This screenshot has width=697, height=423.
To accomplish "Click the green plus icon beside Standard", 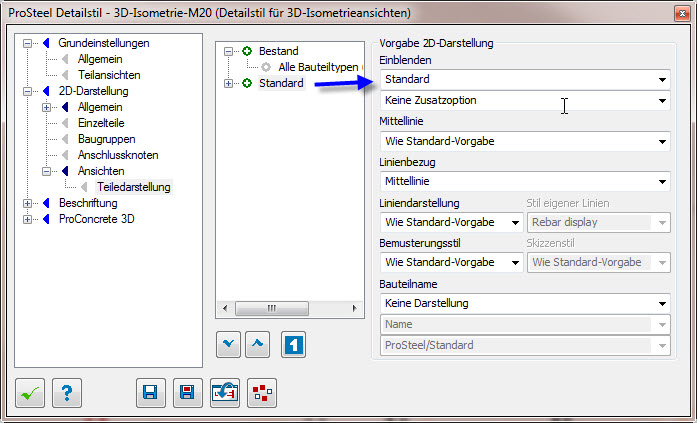I will [x=247, y=83].
